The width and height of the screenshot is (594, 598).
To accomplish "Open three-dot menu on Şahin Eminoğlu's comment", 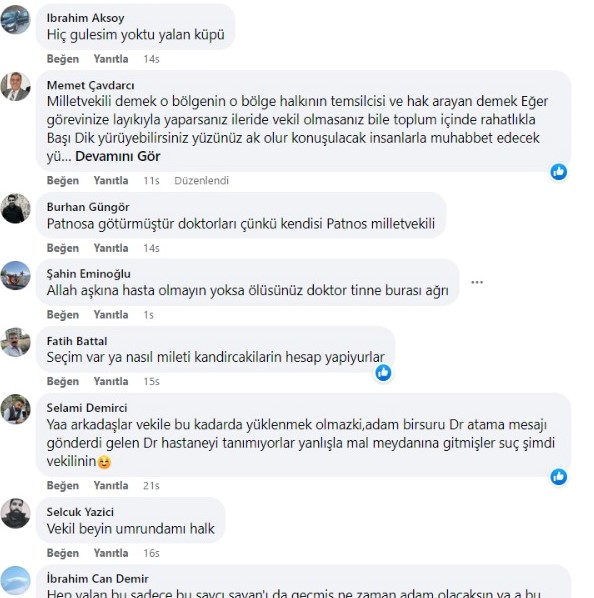I will tap(477, 282).
